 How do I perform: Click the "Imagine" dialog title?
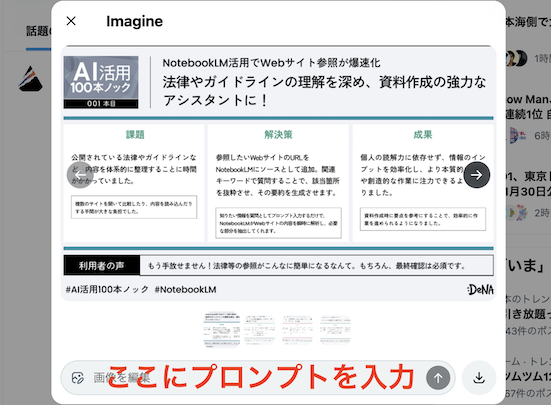[x=135, y=21]
